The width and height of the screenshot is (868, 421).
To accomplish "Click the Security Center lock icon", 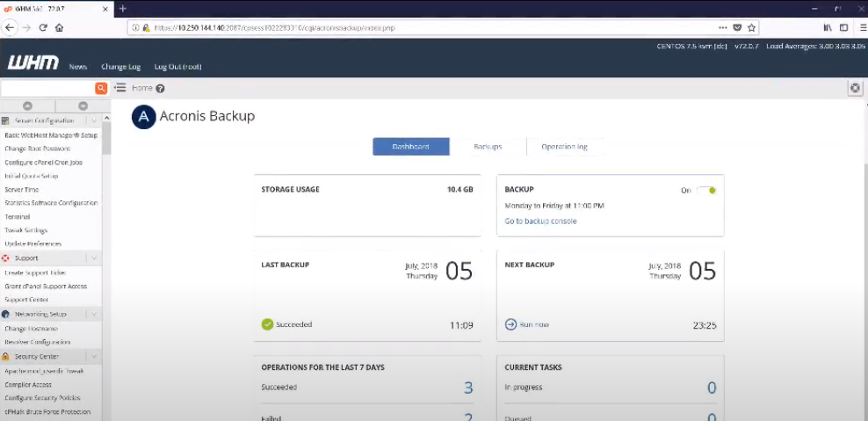I will [5, 356].
